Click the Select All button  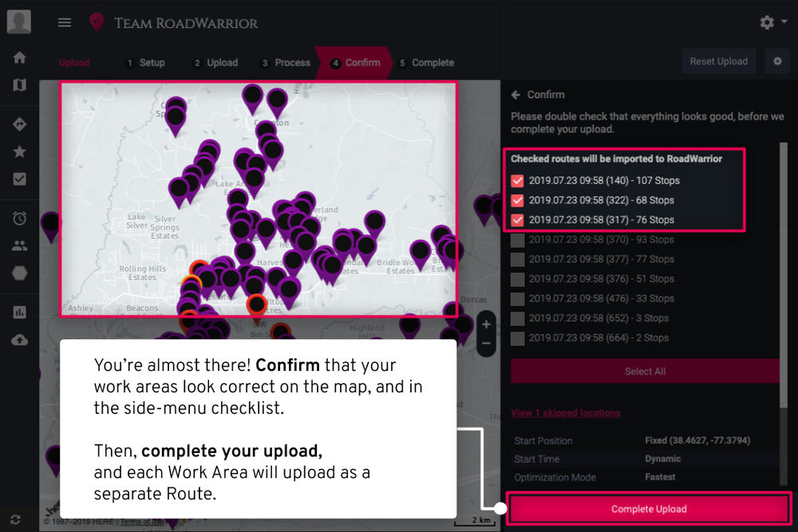click(645, 371)
